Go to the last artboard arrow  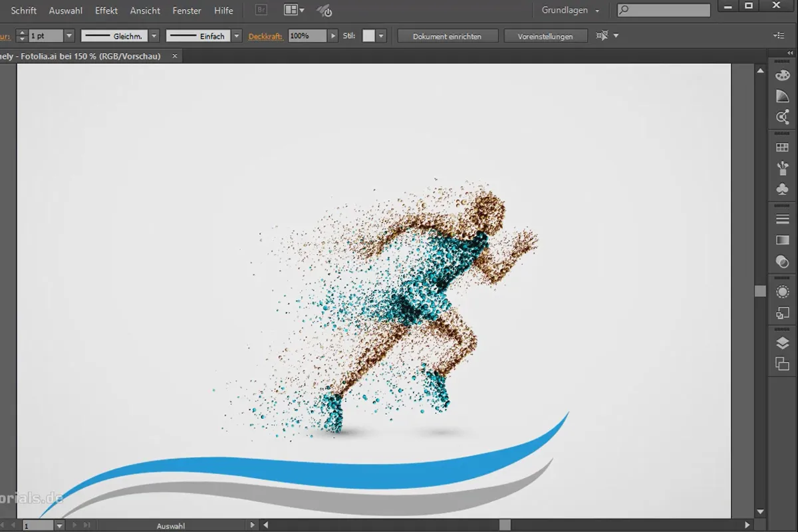pos(87,525)
